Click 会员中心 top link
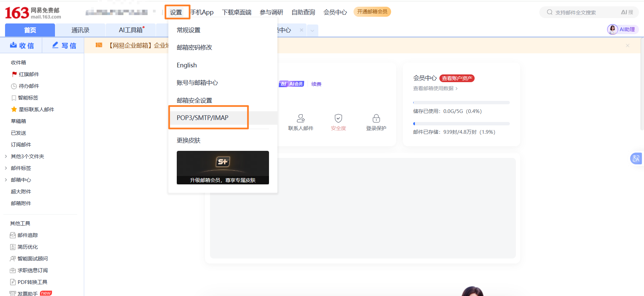The height and width of the screenshot is (296, 644). (335, 12)
